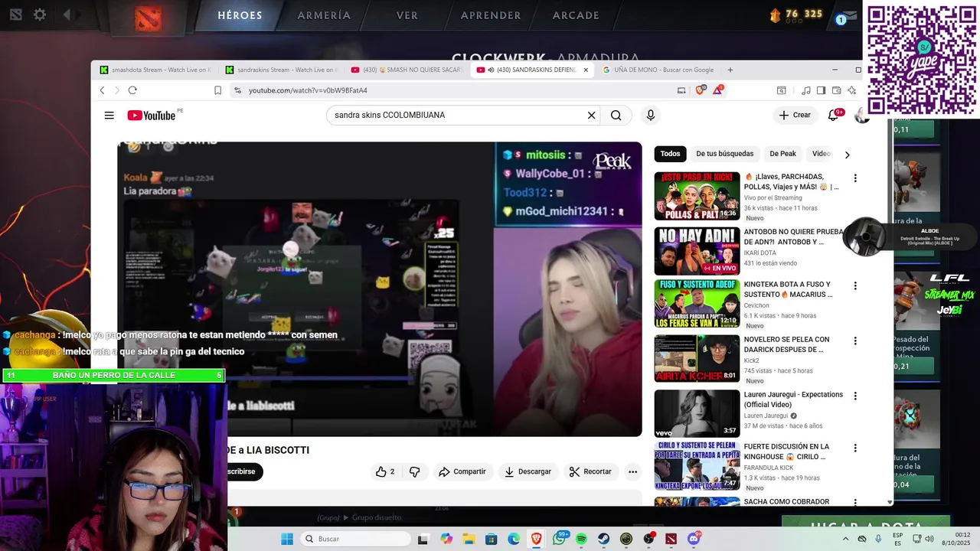
Task: Clear the YouTube search box text
Action: pos(591,116)
